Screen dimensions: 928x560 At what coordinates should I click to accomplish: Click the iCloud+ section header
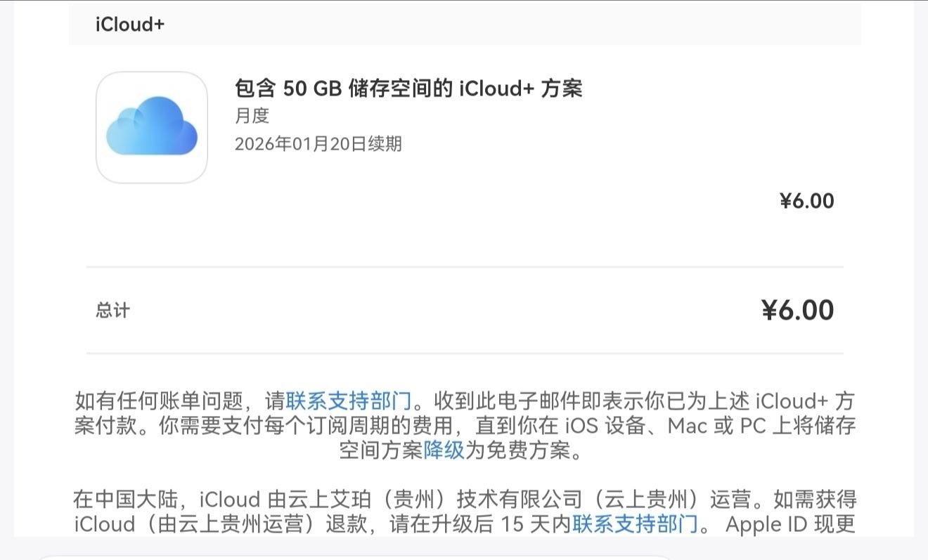tap(130, 24)
